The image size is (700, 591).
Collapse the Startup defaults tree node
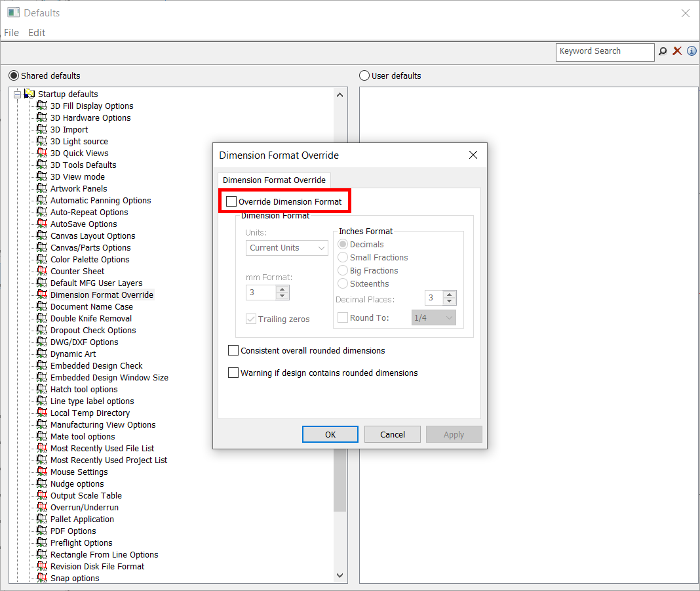point(17,93)
